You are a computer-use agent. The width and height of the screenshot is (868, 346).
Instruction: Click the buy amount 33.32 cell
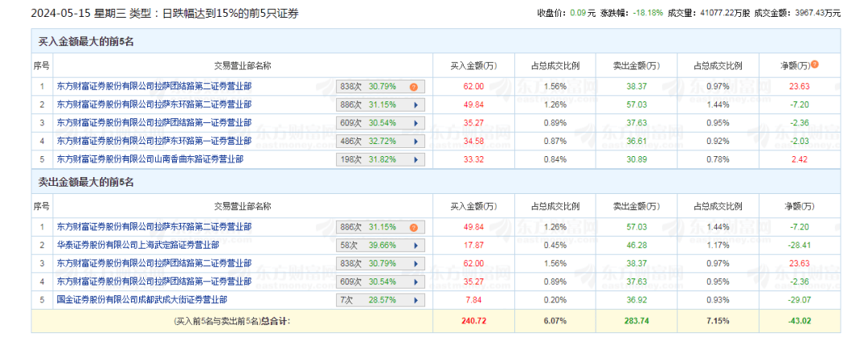[474, 159]
